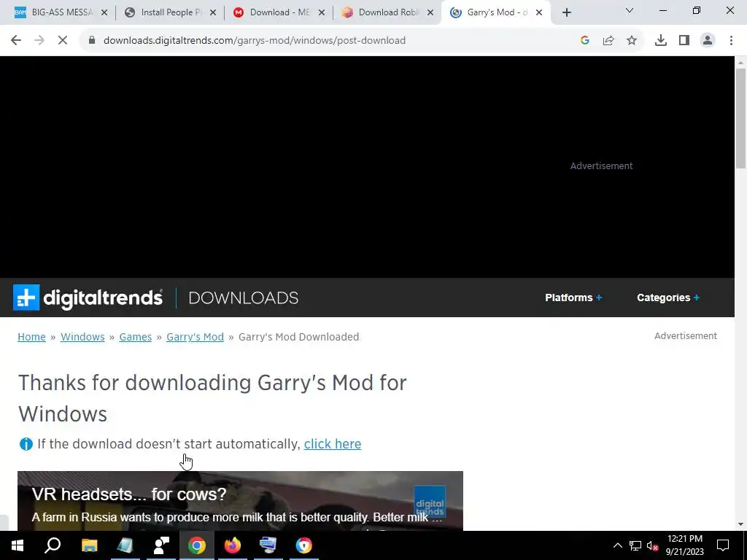Stop loading the page
This screenshot has height=560, width=747.
(63, 41)
